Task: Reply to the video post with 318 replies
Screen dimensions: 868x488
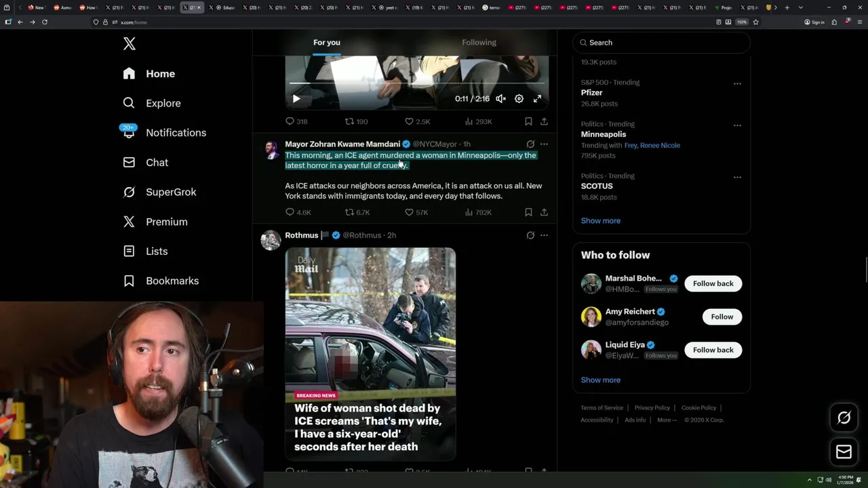Action: pyautogui.click(x=296, y=121)
